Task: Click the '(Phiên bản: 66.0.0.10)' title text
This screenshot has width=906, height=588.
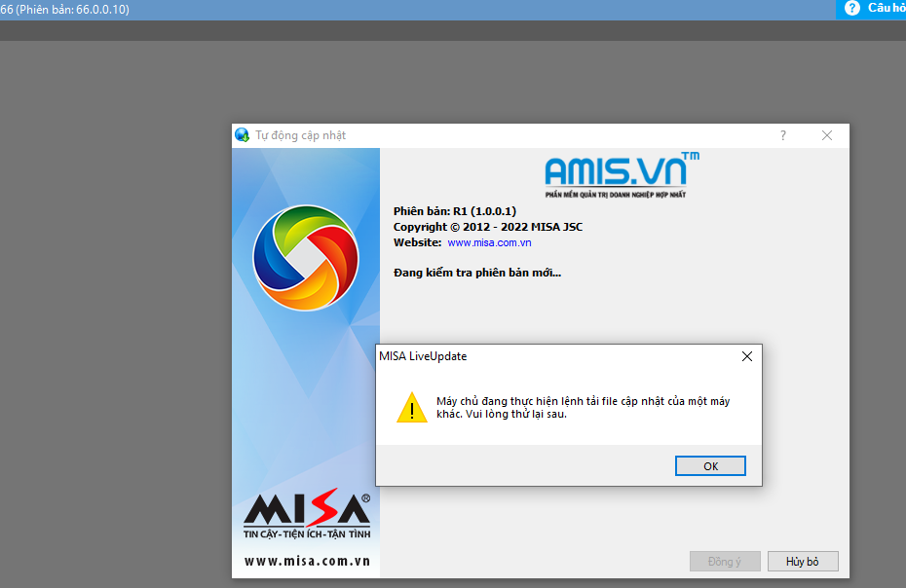Action: (73, 9)
